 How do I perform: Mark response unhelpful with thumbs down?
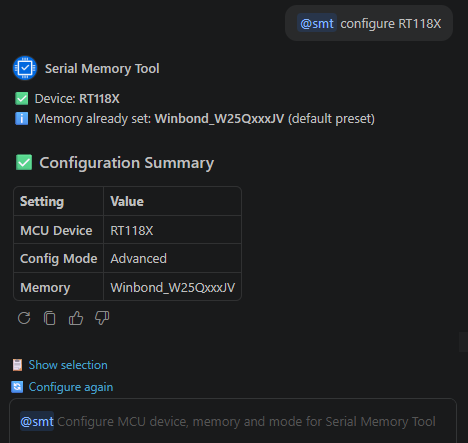(x=102, y=318)
